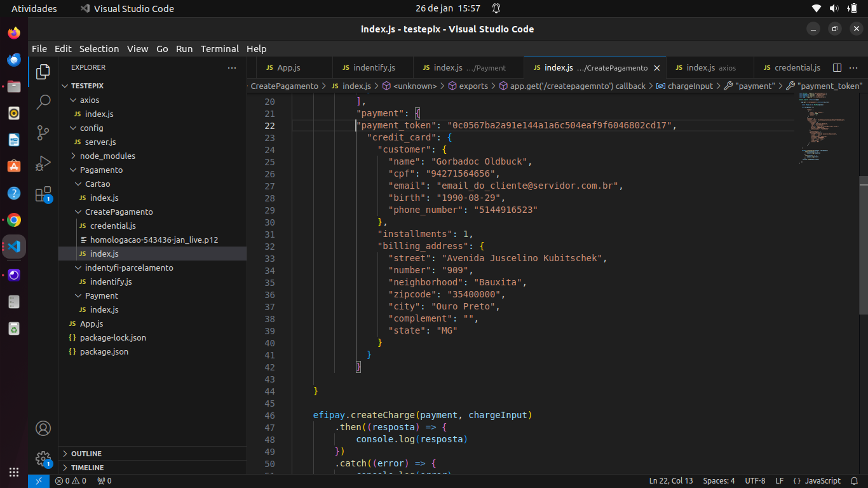Collapse the Pagamento folder
Viewport: 868px width, 488px height.
(153, 170)
